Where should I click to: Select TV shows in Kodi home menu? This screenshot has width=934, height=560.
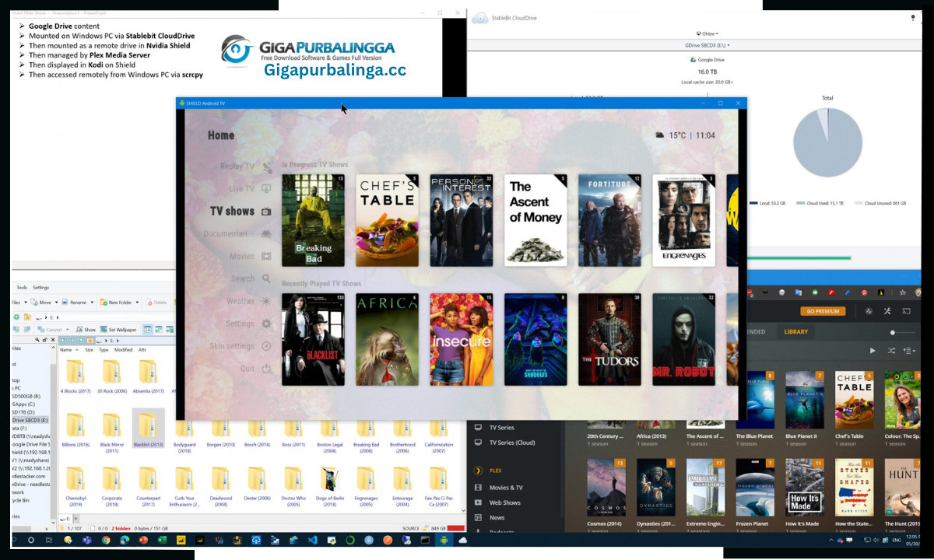pyautogui.click(x=241, y=211)
